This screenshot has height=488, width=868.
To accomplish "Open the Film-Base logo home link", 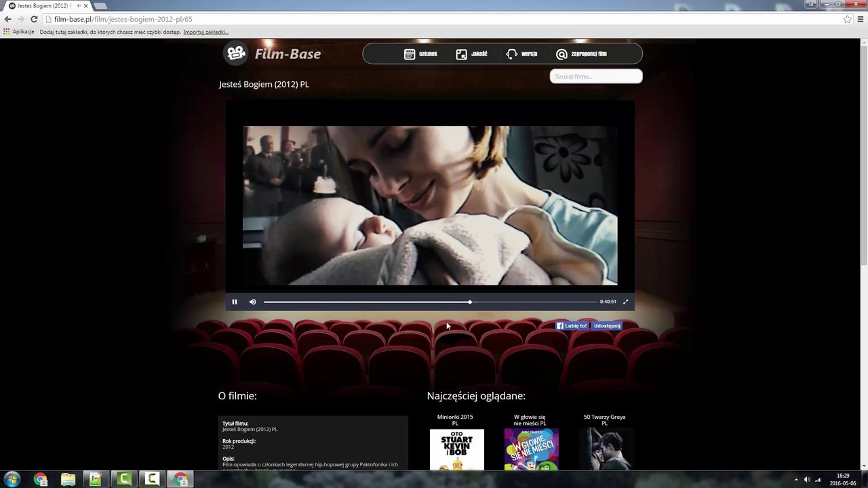I will 273,54.
